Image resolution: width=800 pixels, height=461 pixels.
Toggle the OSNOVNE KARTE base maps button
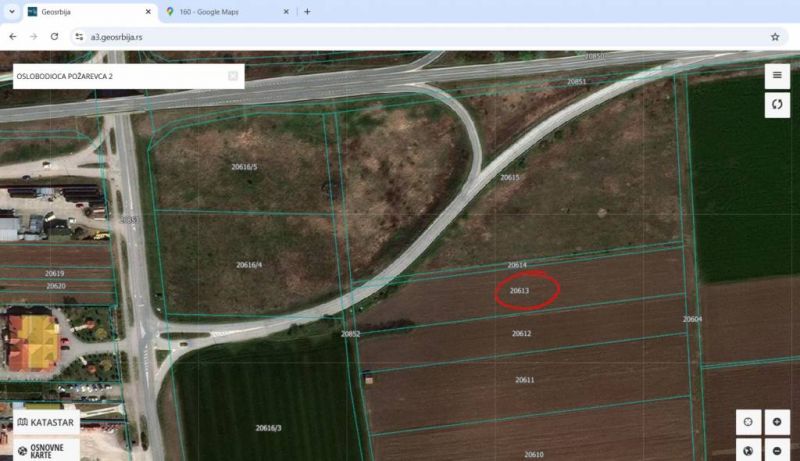[46, 449]
